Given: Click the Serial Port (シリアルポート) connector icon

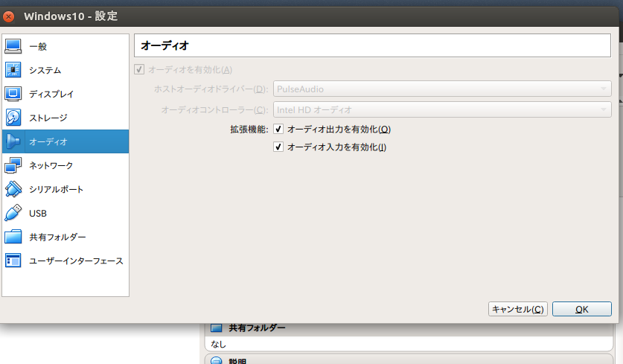Looking at the screenshot, I should [x=13, y=189].
